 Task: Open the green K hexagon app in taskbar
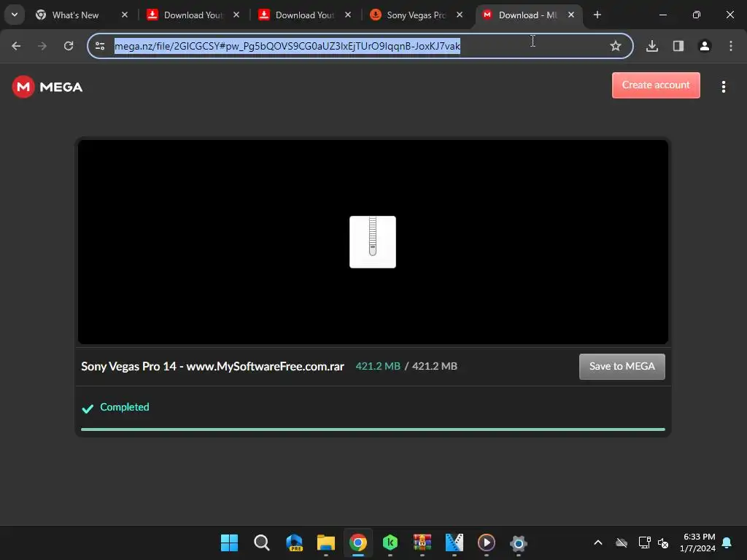click(390, 542)
